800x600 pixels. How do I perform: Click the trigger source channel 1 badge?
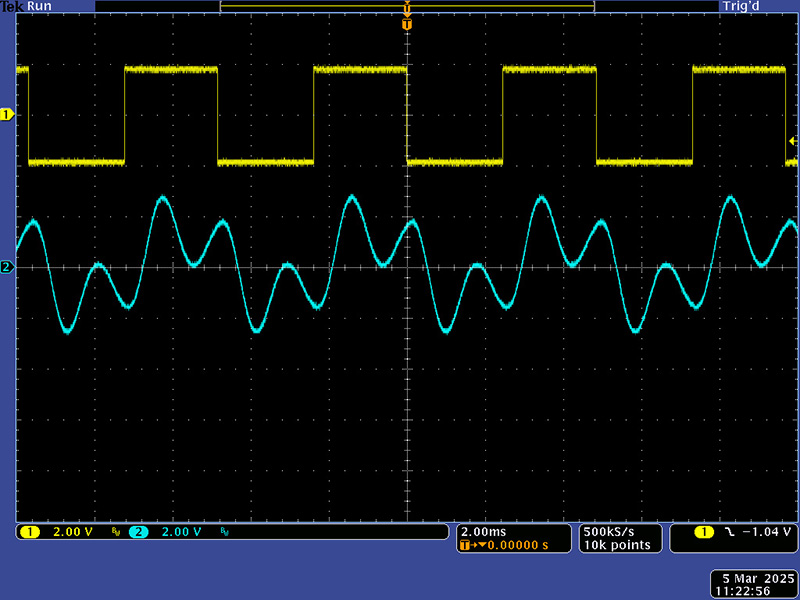pos(704,532)
